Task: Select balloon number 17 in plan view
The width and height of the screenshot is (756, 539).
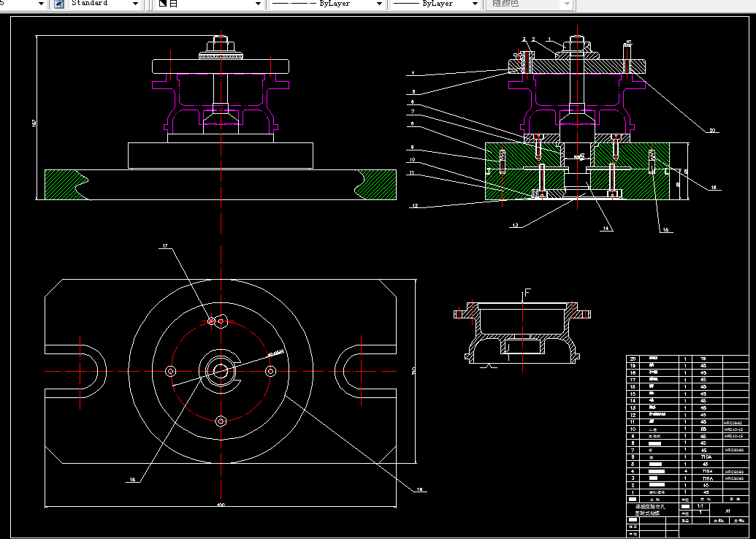Action: 165,246
